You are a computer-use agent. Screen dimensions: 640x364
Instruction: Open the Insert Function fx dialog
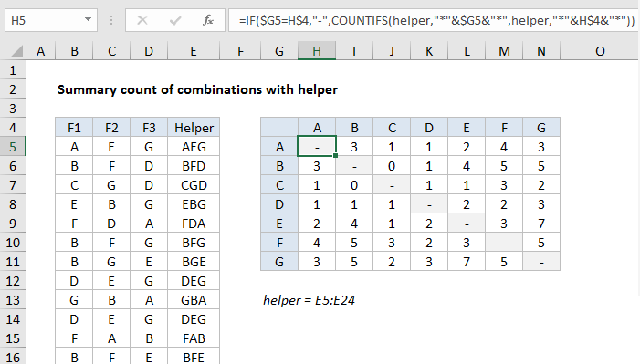coord(208,20)
